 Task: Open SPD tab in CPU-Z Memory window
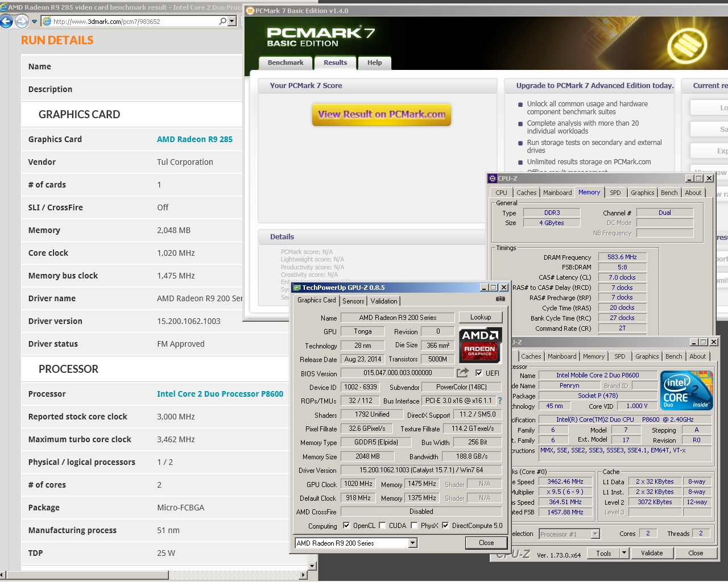pyautogui.click(x=615, y=193)
